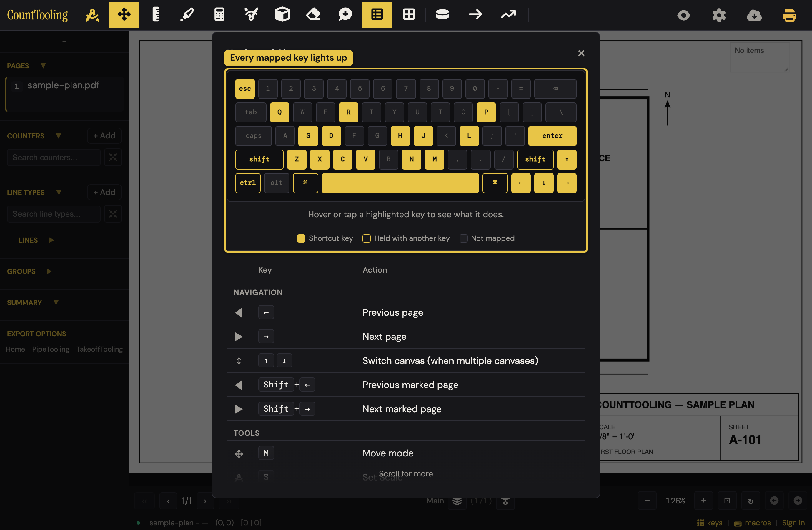The width and height of the screenshot is (812, 530).
Task: Click the collapse icon beside counters search
Action: [x=113, y=158]
